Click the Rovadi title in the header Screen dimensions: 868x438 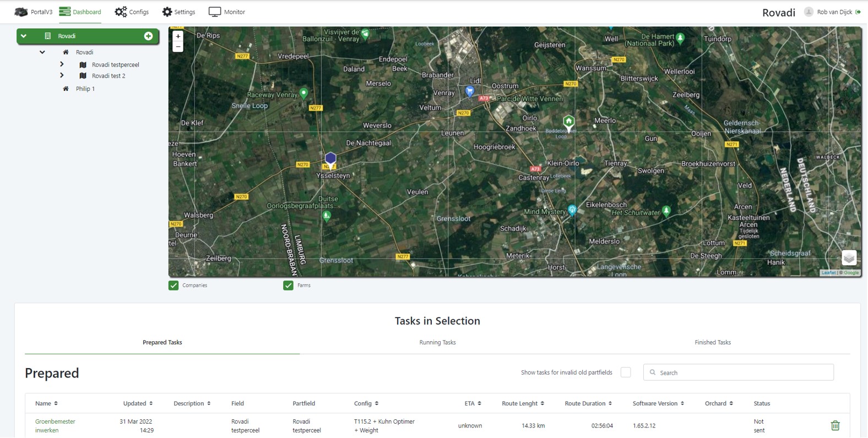pyautogui.click(x=779, y=12)
